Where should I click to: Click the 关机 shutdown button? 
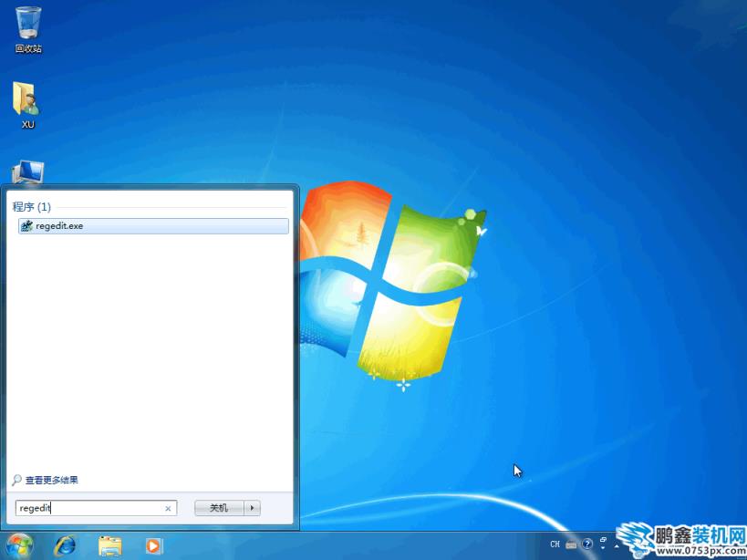219,508
